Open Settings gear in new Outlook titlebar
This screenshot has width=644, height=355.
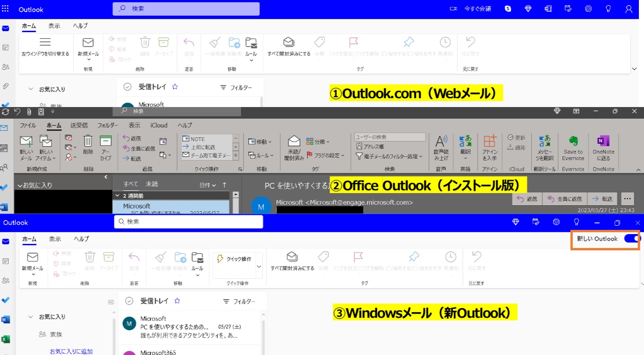click(x=556, y=222)
